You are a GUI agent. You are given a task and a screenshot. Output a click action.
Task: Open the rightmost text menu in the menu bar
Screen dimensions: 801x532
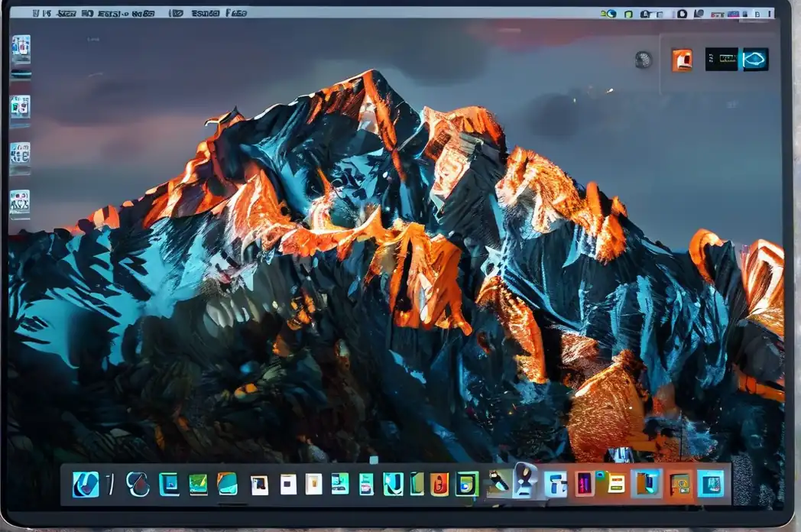tap(236, 13)
